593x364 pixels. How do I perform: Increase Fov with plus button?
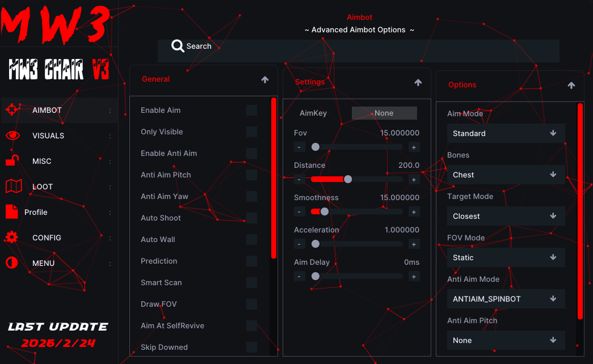coord(414,147)
